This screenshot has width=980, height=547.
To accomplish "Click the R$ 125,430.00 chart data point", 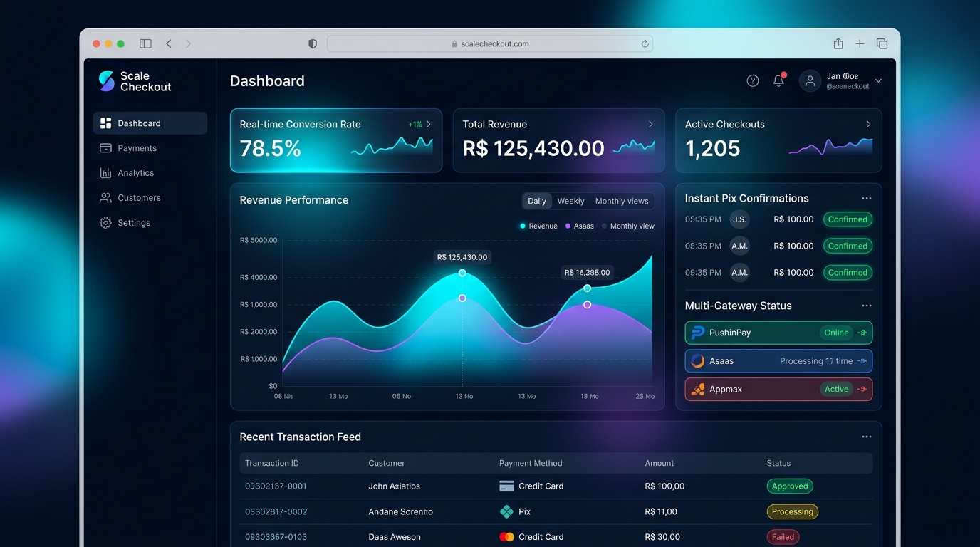I will (x=462, y=273).
